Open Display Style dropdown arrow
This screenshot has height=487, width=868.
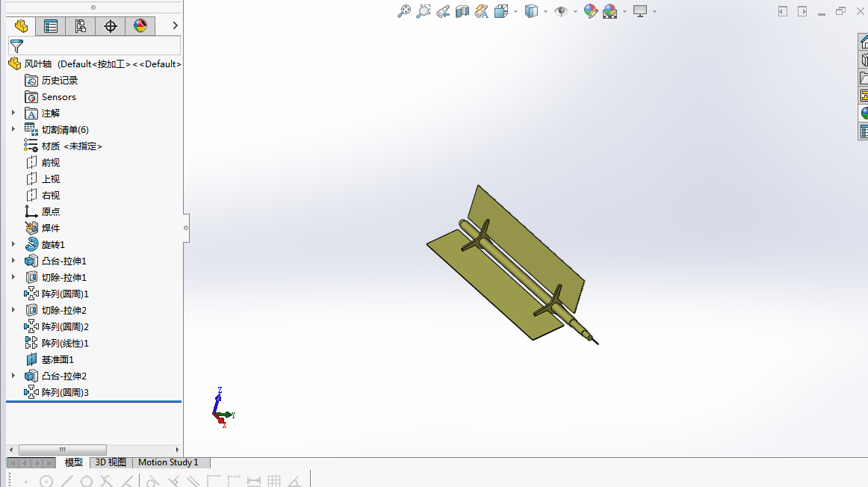pos(545,12)
